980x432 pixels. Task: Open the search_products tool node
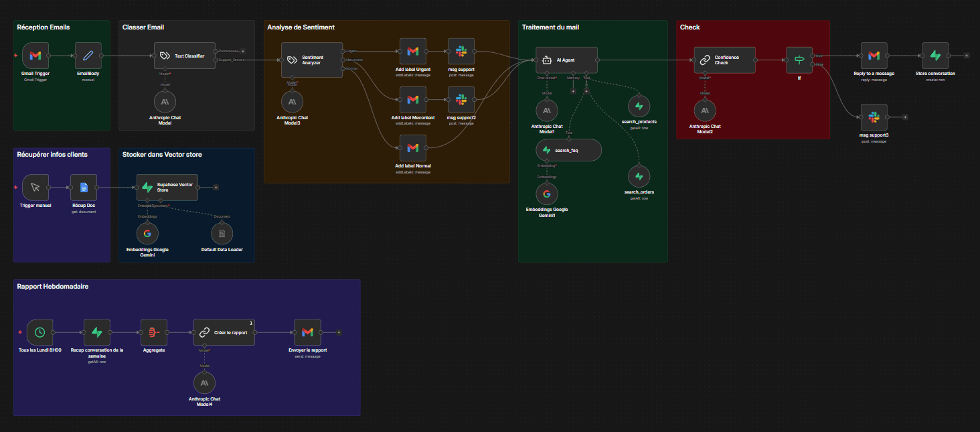click(x=639, y=106)
